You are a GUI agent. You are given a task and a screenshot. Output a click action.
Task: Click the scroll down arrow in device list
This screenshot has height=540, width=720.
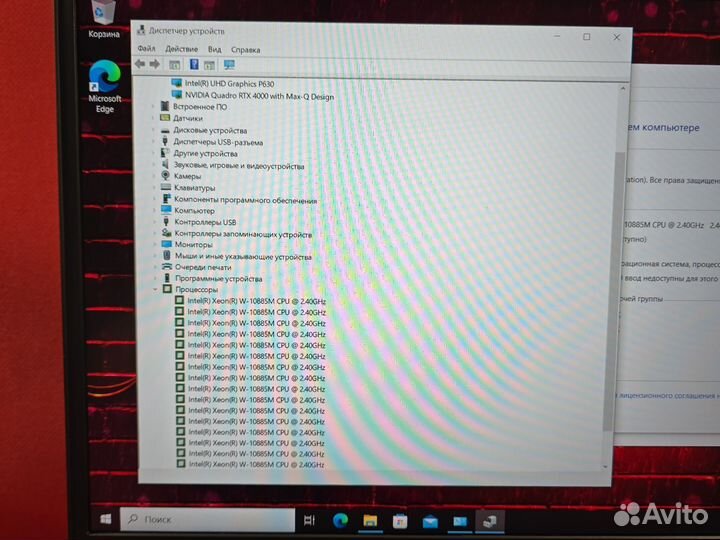pyautogui.click(x=605, y=467)
